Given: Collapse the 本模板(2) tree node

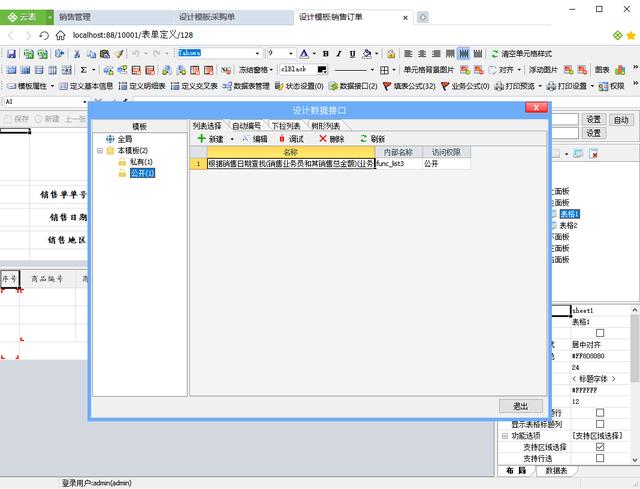Looking at the screenshot, I should pyautogui.click(x=100, y=150).
